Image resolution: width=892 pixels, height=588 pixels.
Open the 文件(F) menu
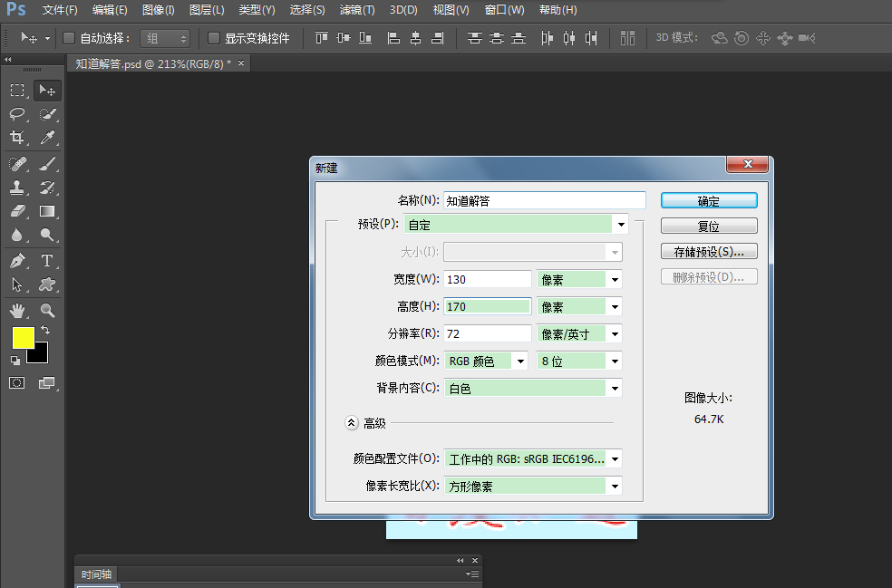point(60,10)
